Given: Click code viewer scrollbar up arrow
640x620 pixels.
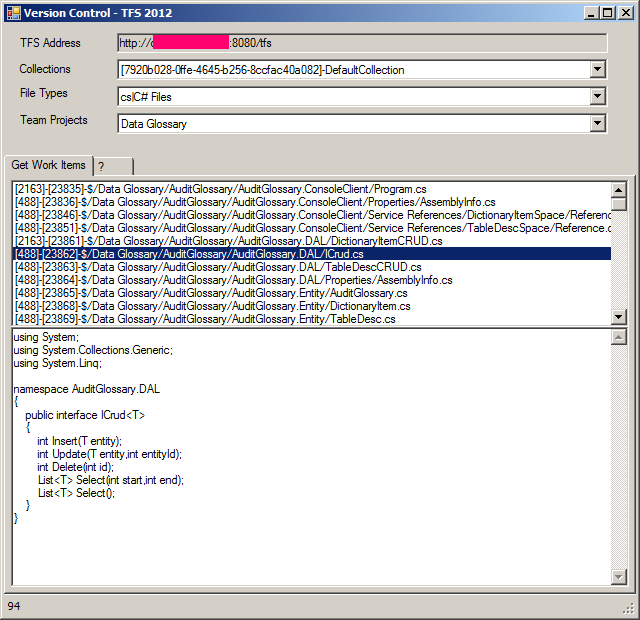Looking at the screenshot, I should [619, 337].
